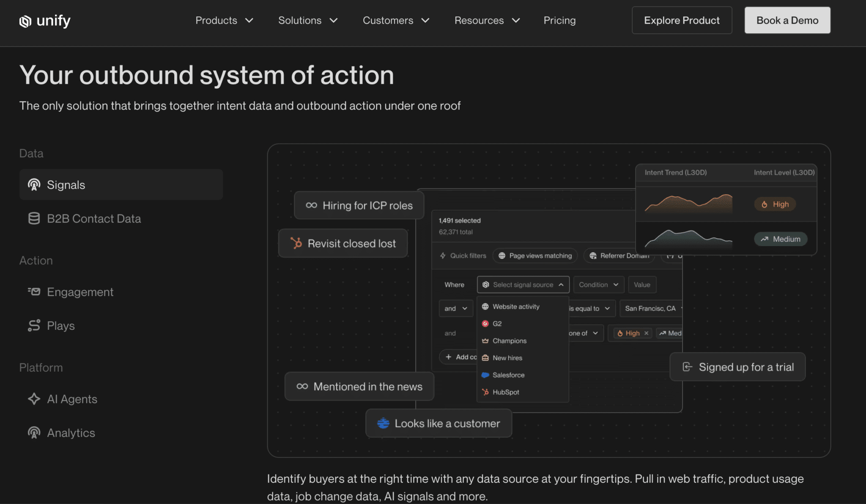Screen dimensions: 866x504
Task: Click the G2 icon in signal source list
Action: click(x=485, y=323)
